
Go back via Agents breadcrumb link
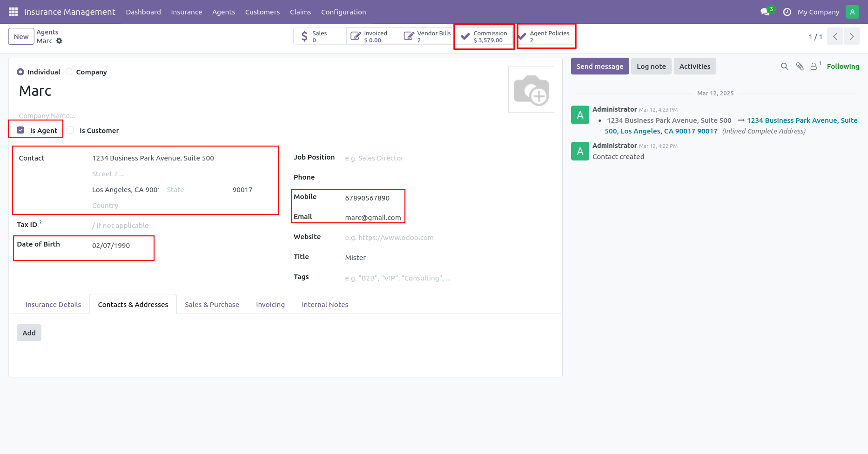click(x=47, y=32)
